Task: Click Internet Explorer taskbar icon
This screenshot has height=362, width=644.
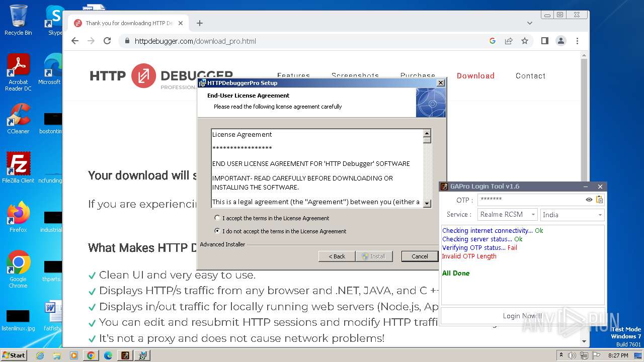Action: coord(40,355)
